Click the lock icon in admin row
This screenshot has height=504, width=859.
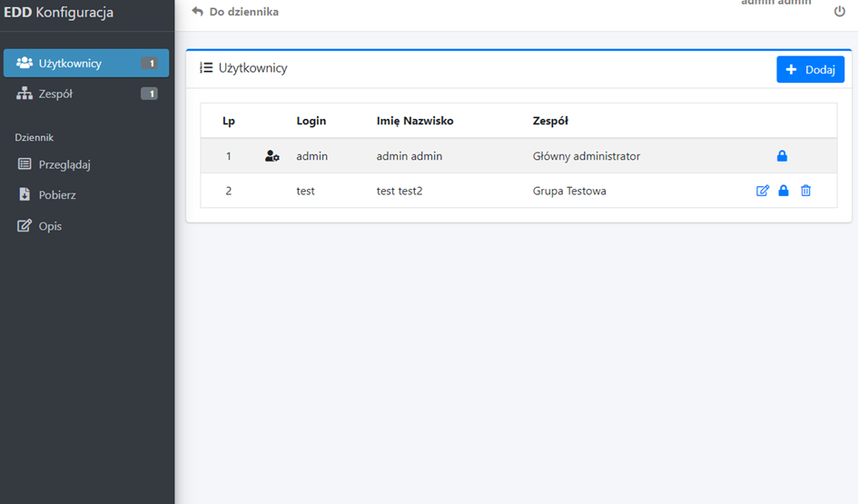click(782, 156)
